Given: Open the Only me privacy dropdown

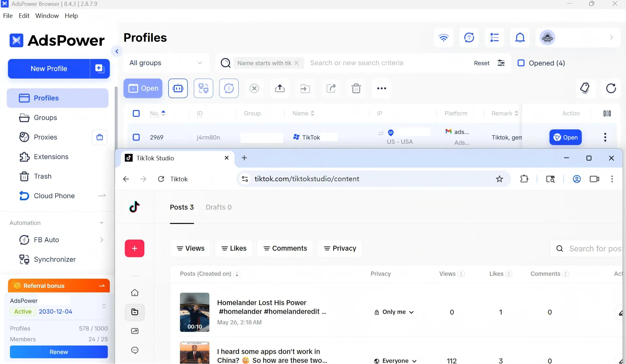Looking at the screenshot, I should pos(394,312).
